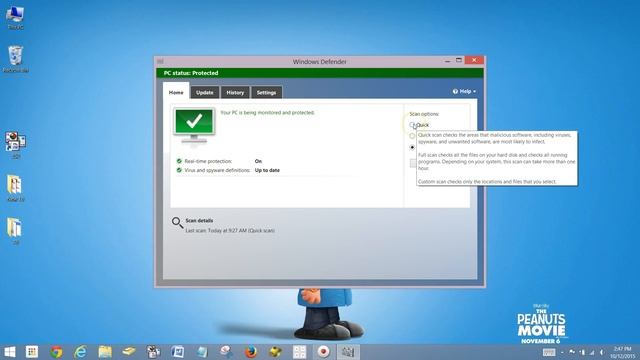The width and height of the screenshot is (640, 360).
Task: Click the red record-dot taskbar icon
Action: (x=323, y=352)
